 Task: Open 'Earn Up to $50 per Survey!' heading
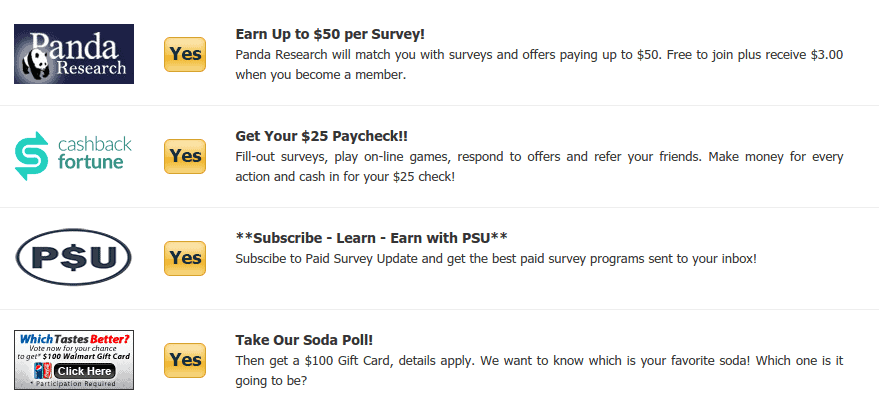(x=330, y=34)
